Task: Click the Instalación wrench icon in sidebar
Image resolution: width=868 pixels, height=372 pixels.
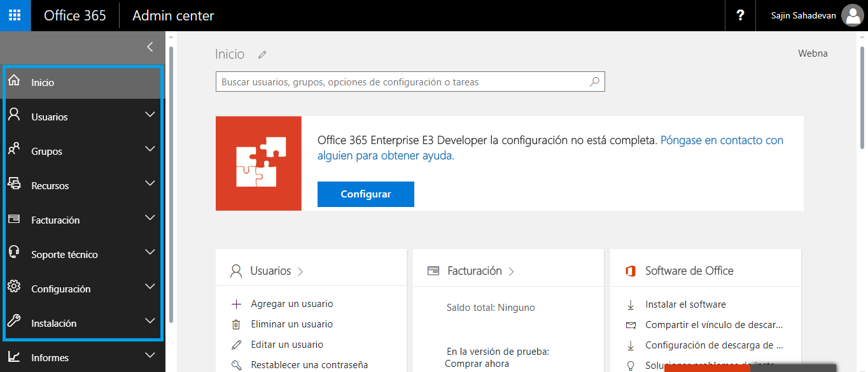Action: coord(14,322)
